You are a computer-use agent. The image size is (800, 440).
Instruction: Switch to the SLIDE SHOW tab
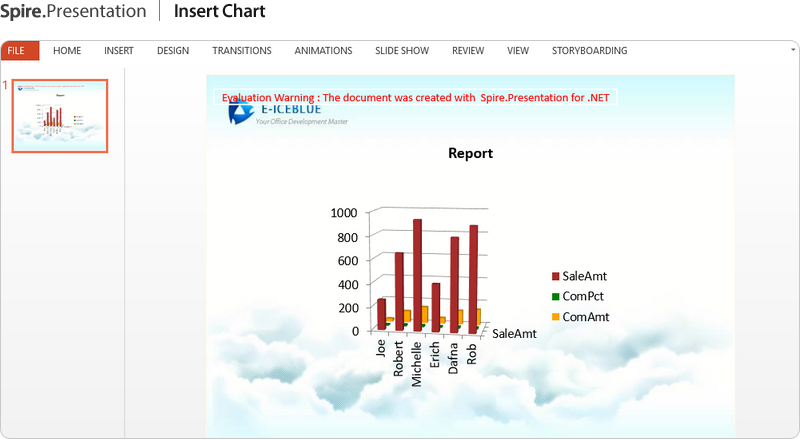[x=401, y=51]
